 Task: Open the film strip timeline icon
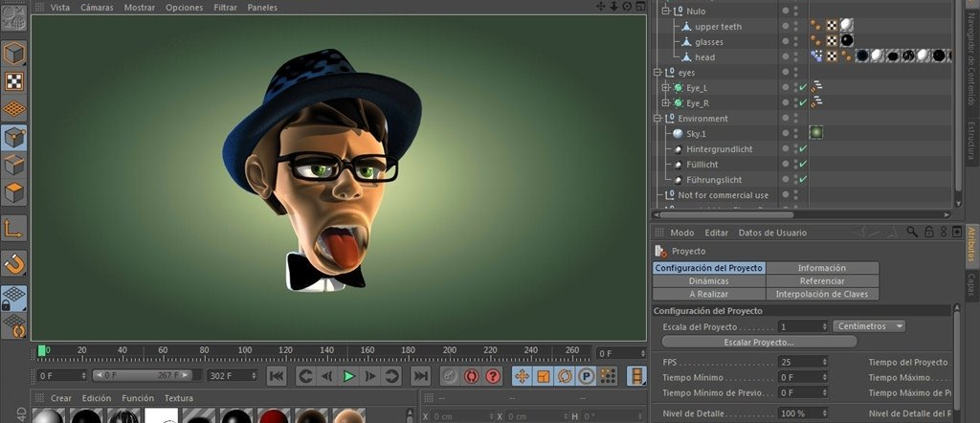coord(636,376)
